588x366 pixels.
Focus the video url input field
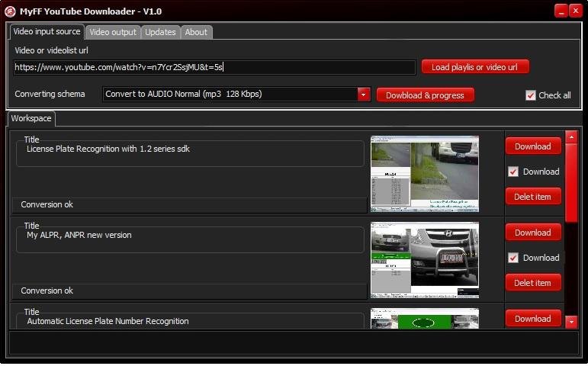(214, 68)
